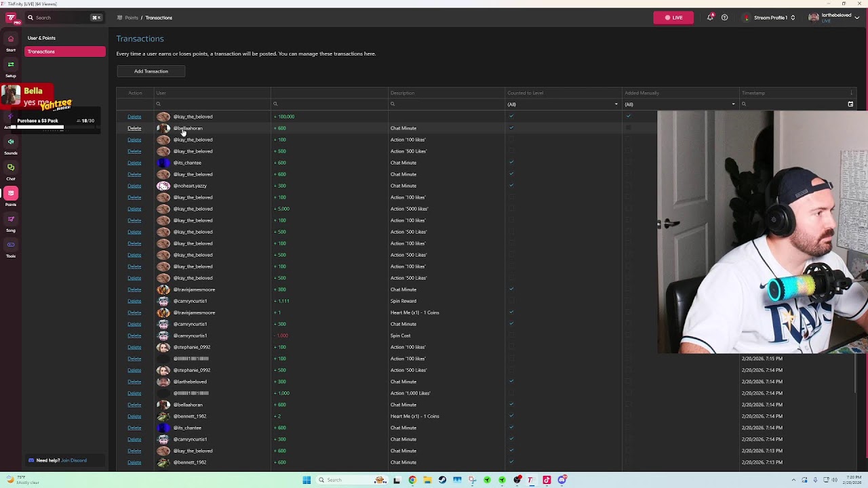Viewport: 868px width, 488px height.
Task: Toggle Counted to Level for @bellaahoran +600 row
Action: click(511, 128)
